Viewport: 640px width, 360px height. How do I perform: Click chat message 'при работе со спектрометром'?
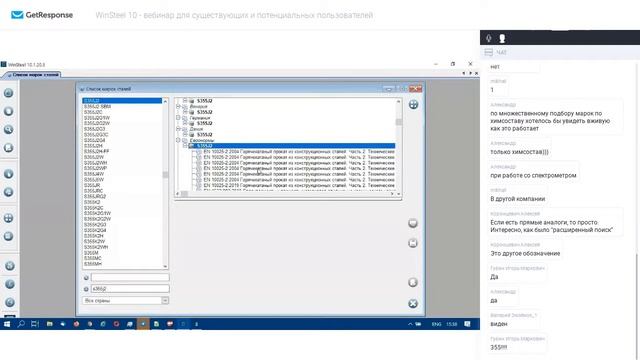533,175
